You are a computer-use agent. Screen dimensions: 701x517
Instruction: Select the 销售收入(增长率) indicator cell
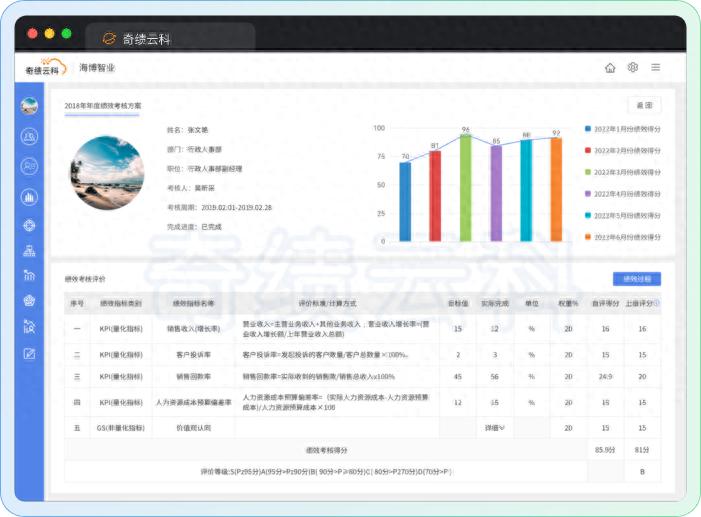point(193,329)
